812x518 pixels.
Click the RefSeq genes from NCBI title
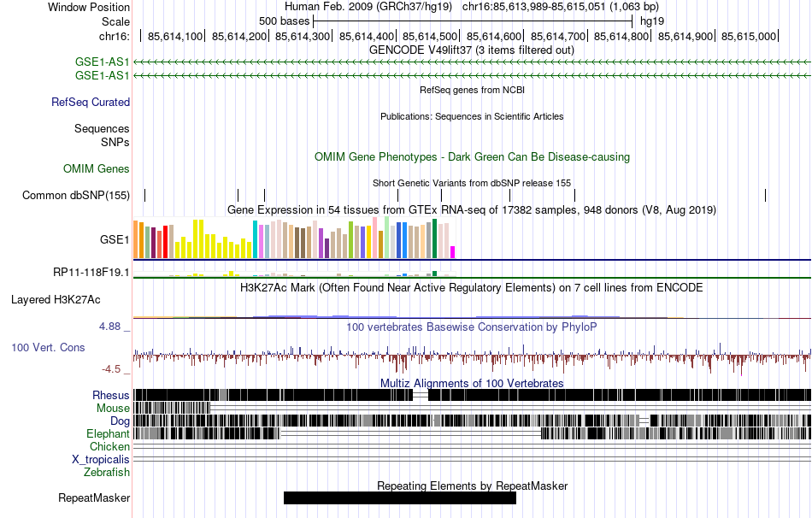click(x=473, y=90)
